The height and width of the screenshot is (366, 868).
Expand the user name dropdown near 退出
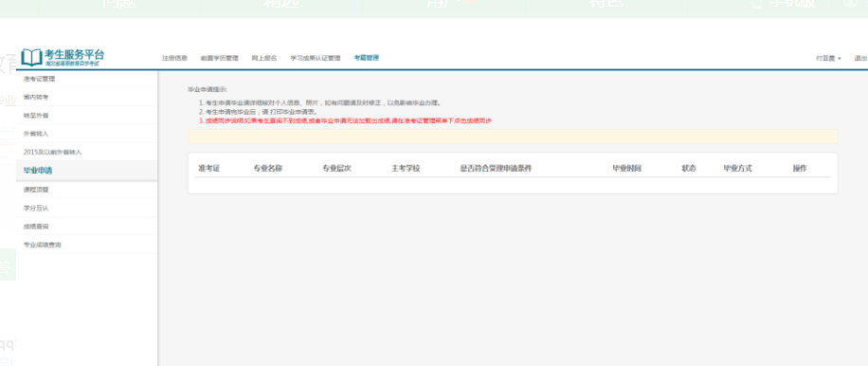828,58
